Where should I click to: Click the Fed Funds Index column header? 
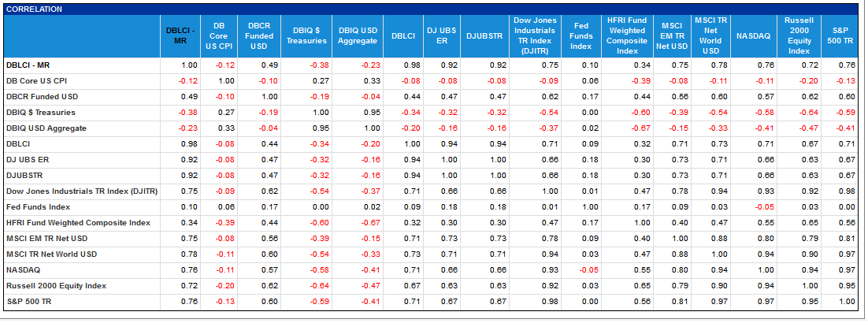(x=581, y=36)
